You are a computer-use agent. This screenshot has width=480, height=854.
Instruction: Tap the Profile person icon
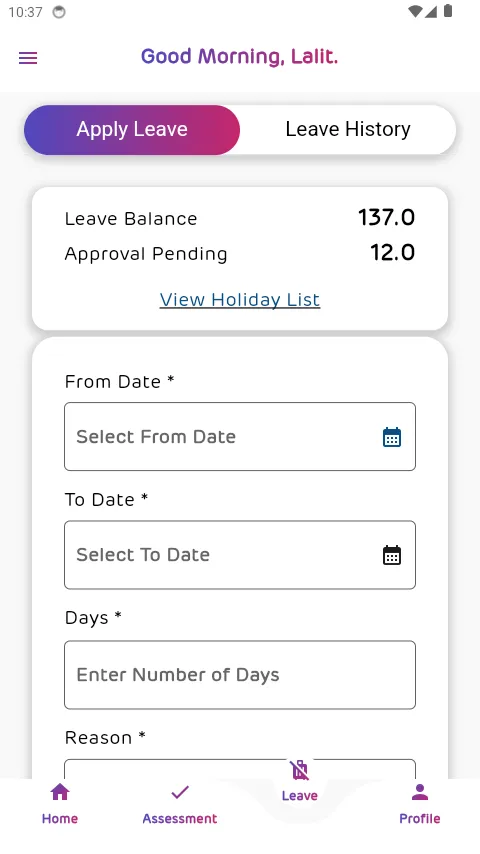(420, 792)
